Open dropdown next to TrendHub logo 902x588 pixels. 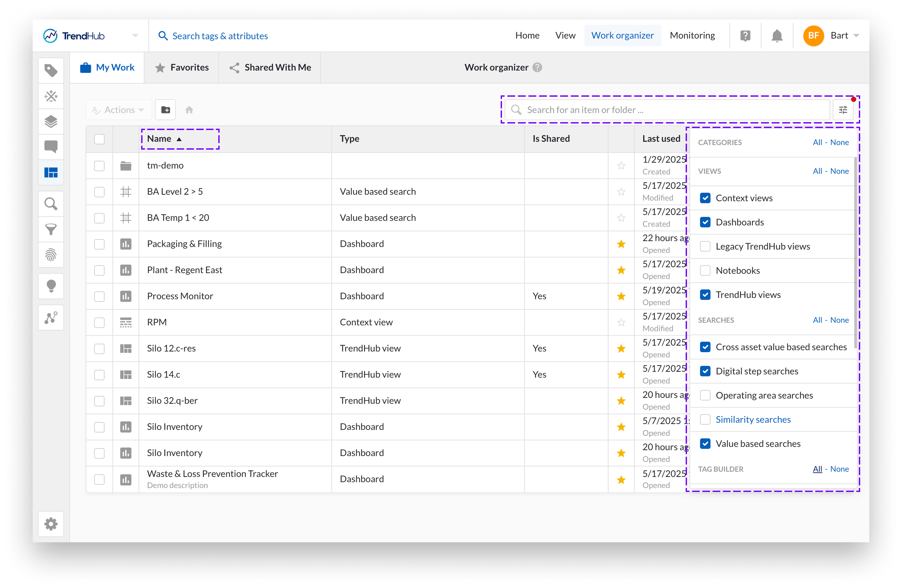pyautogui.click(x=135, y=36)
